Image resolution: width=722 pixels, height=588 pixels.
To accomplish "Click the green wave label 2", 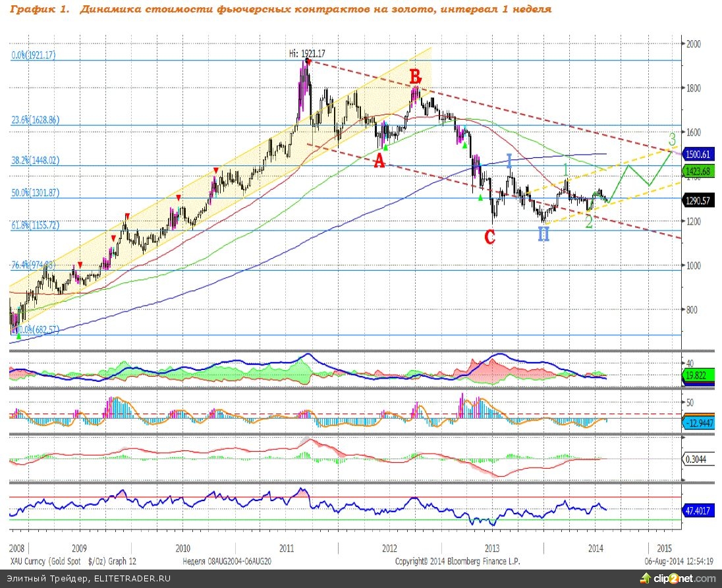I will tap(589, 222).
